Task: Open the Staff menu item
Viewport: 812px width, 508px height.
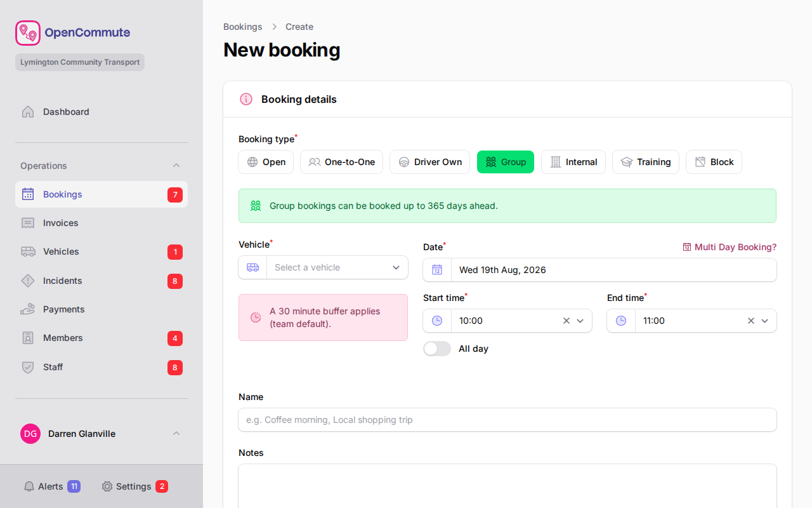Action: [101, 367]
